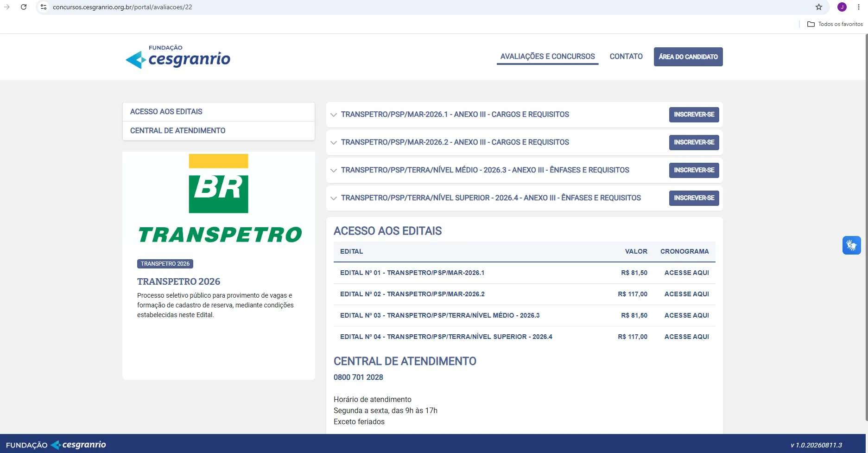The height and width of the screenshot is (453, 868).
Task: Open Edital Nº 03 Terra Nível Médio
Action: [x=440, y=315]
